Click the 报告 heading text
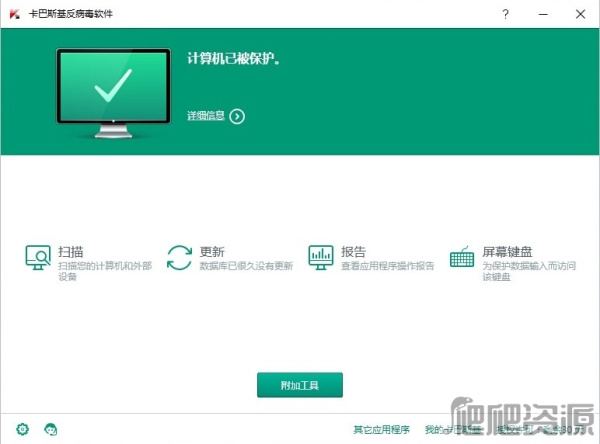 (x=354, y=252)
